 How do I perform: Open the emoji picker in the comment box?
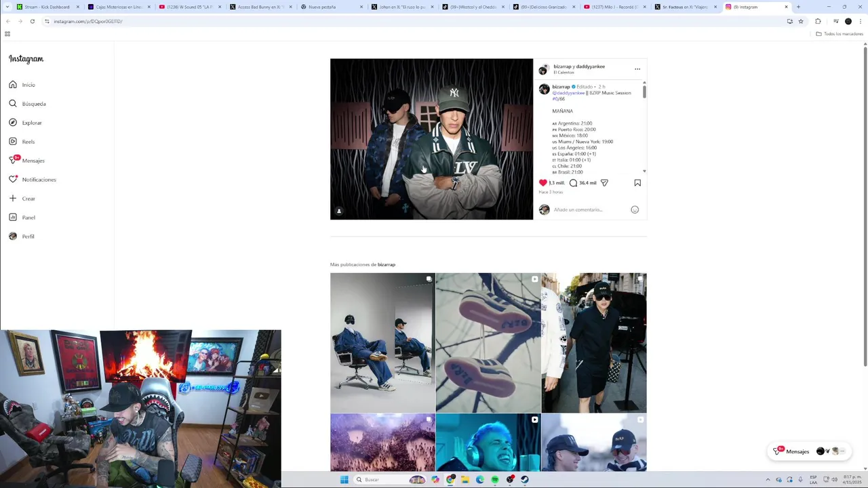(635, 209)
